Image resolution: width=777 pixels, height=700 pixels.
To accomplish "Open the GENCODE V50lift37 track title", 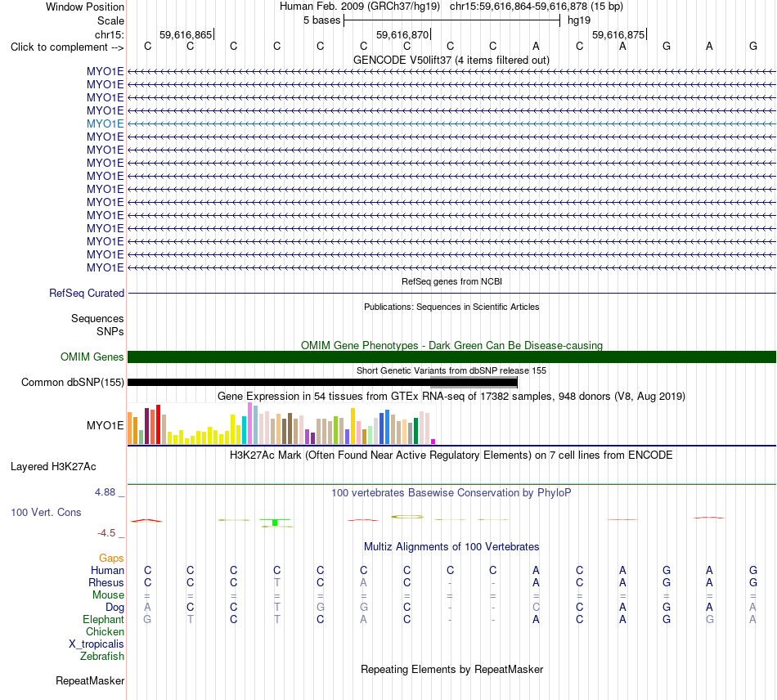I will [x=451, y=60].
